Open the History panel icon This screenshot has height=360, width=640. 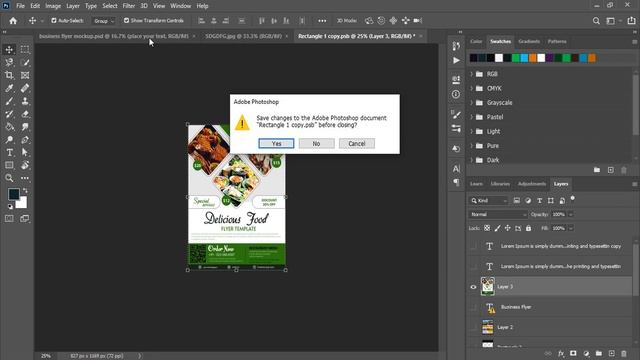click(x=456, y=46)
